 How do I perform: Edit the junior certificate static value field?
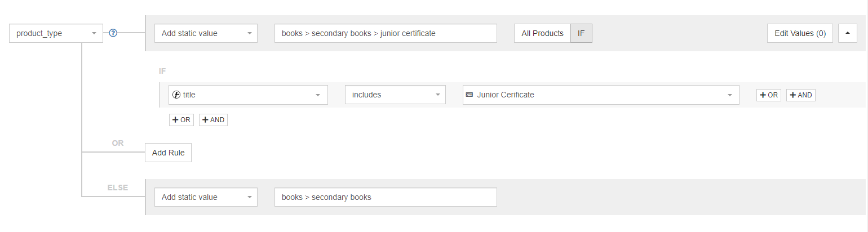[386, 33]
